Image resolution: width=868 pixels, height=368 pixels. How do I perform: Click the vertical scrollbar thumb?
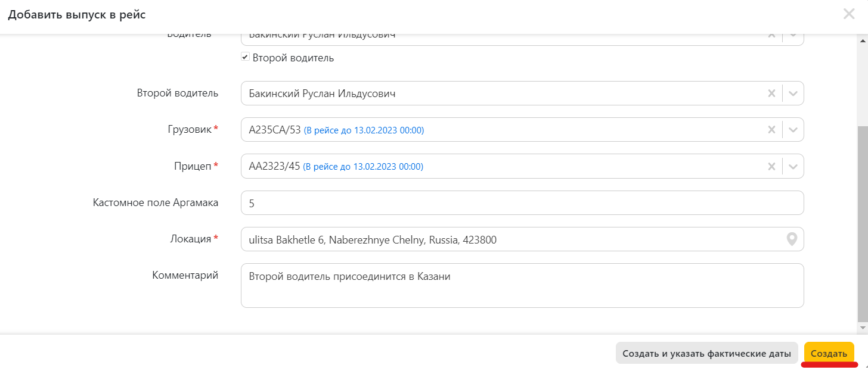point(863,223)
